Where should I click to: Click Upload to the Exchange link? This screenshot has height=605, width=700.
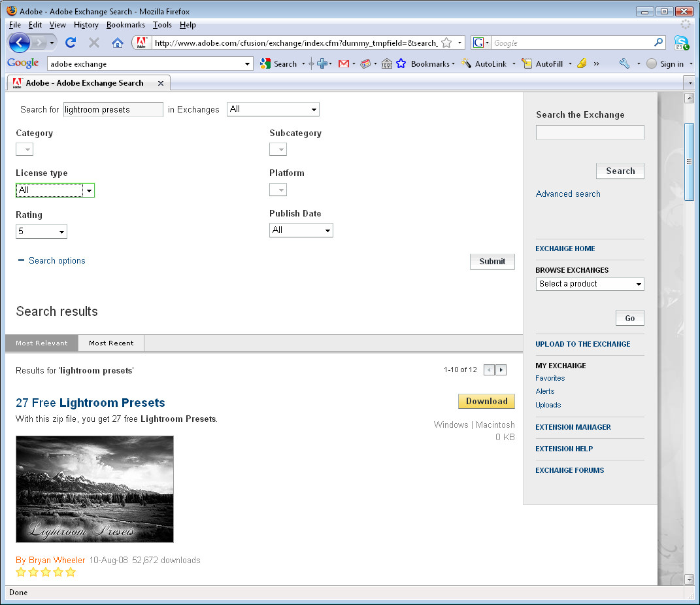click(582, 344)
